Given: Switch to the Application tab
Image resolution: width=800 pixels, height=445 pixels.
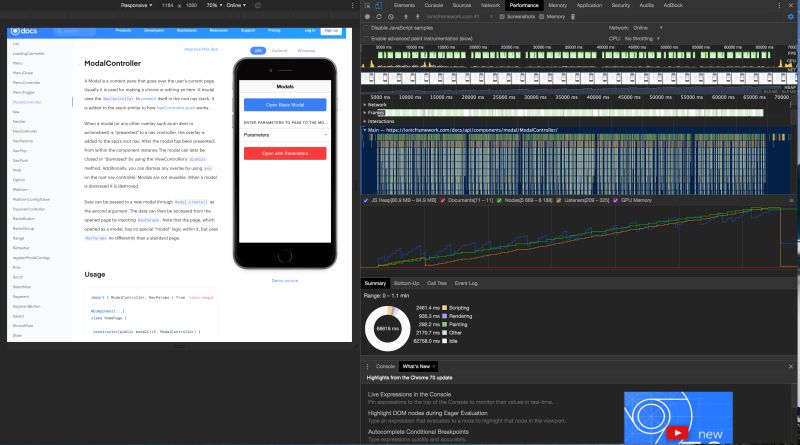Looking at the screenshot, I should 589,5.
